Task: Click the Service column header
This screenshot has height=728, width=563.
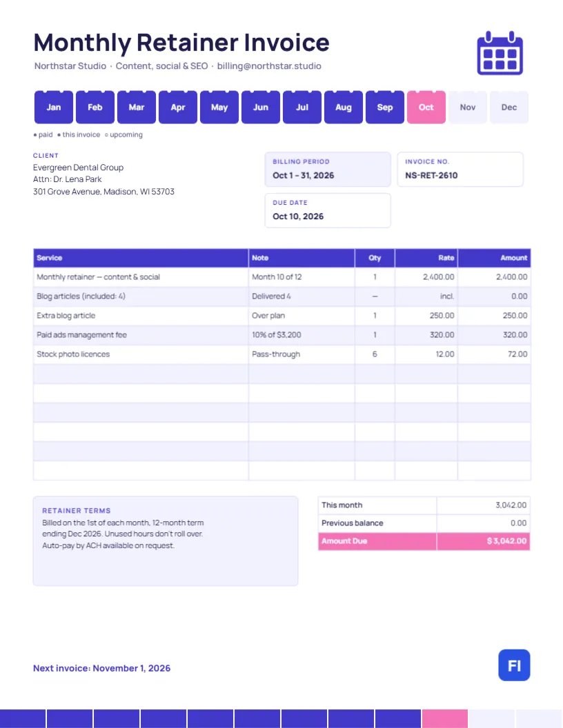Action: click(141, 258)
